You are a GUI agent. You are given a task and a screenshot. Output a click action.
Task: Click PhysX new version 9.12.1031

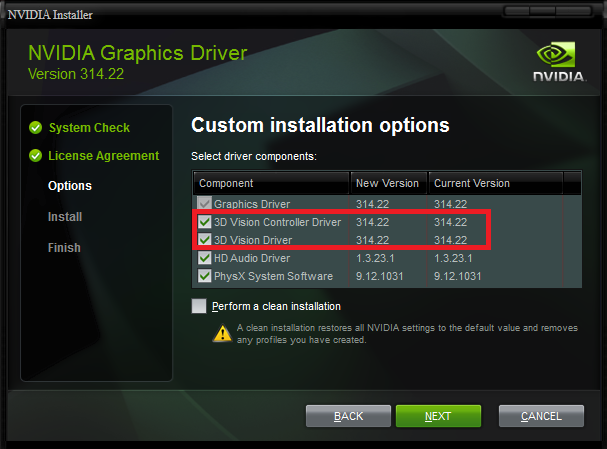(379, 276)
